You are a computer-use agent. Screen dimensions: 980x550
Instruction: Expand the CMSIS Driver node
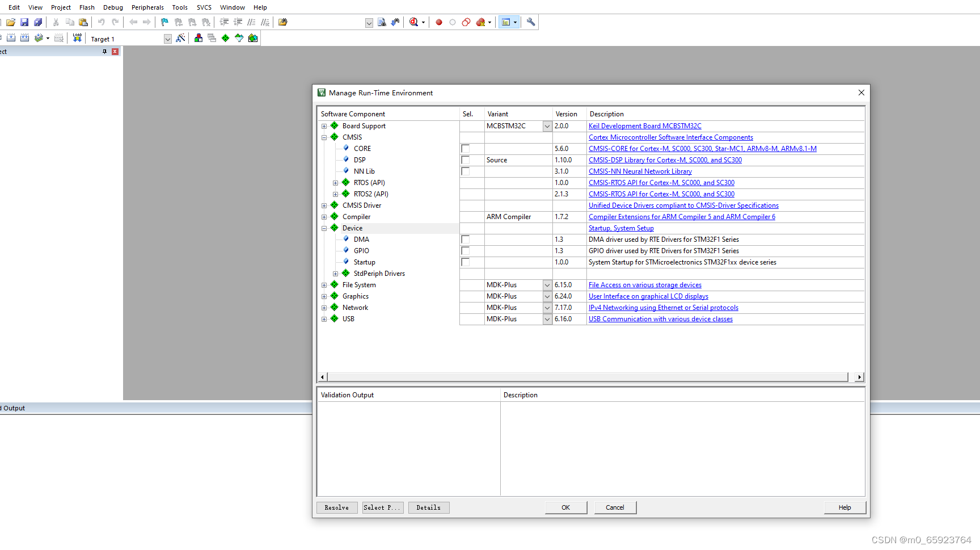point(324,205)
